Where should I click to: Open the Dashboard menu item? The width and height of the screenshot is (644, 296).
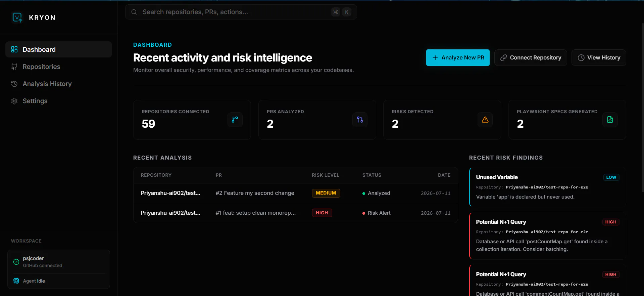click(59, 49)
